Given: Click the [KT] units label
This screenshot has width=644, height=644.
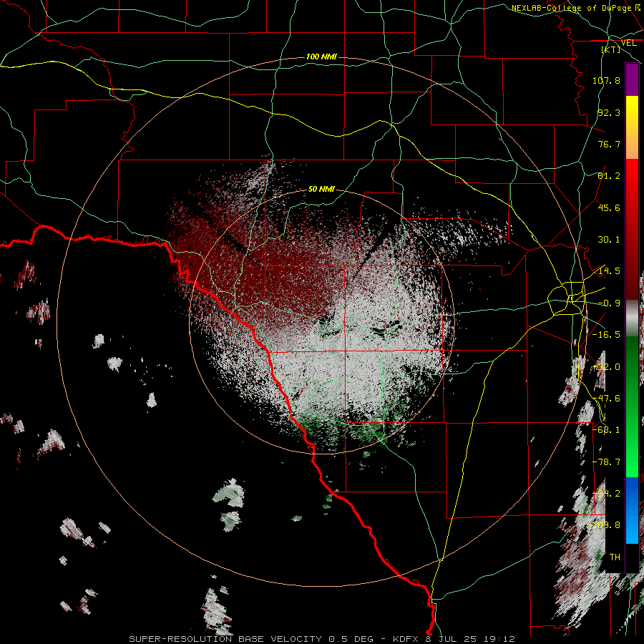Looking at the screenshot, I should tap(611, 49).
